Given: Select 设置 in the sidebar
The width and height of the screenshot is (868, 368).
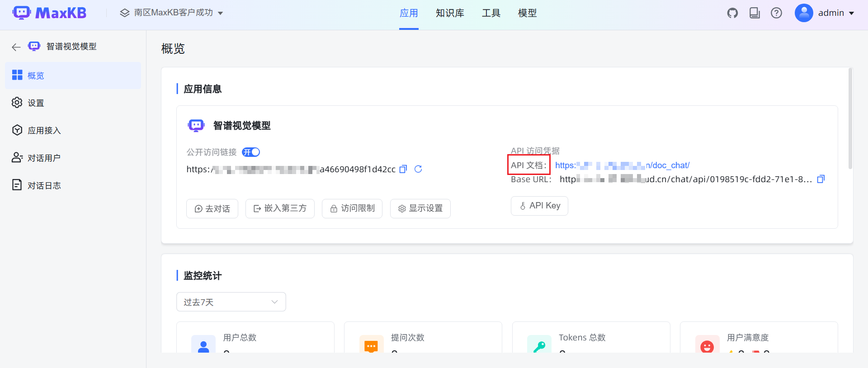Looking at the screenshot, I should [x=73, y=103].
